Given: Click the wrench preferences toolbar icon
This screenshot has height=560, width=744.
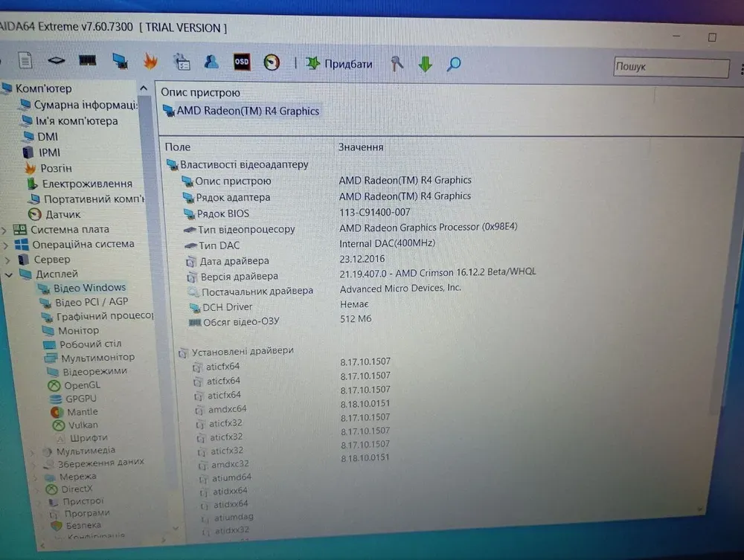Looking at the screenshot, I should tap(397, 64).
